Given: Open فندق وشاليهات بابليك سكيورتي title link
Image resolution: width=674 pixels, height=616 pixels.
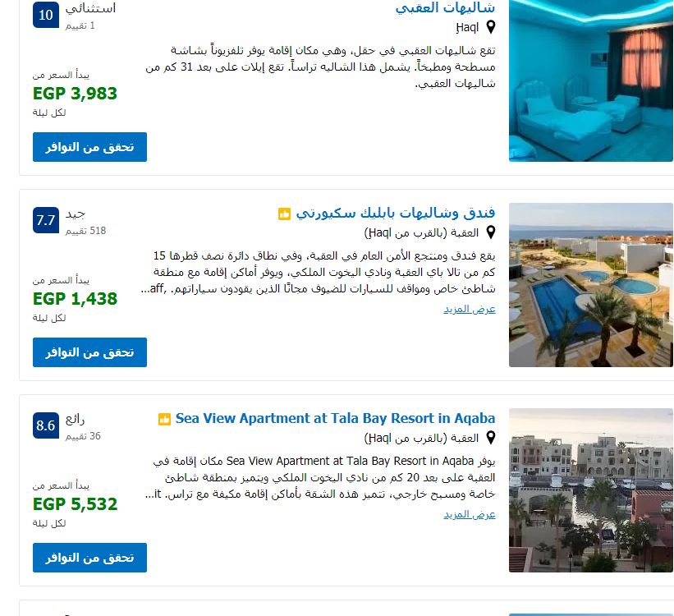Looking at the screenshot, I should point(396,213).
